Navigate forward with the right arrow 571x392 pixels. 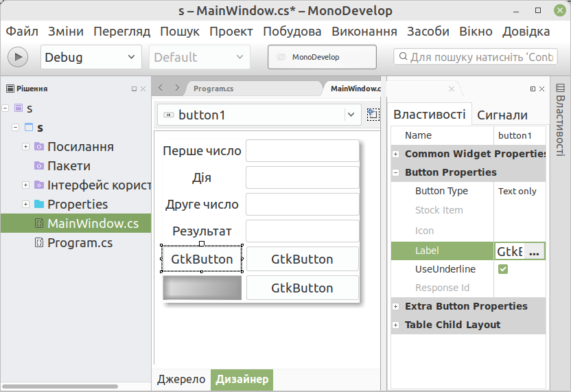coord(177,87)
